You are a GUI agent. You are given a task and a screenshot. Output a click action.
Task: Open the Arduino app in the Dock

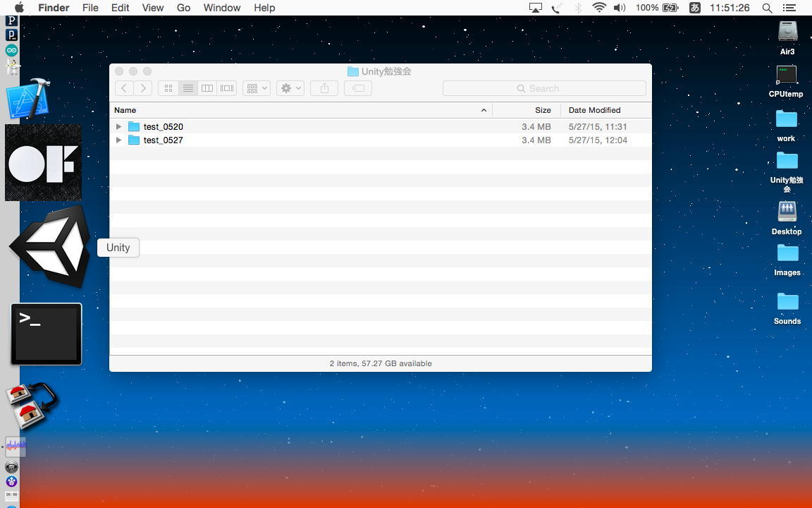click(x=11, y=50)
